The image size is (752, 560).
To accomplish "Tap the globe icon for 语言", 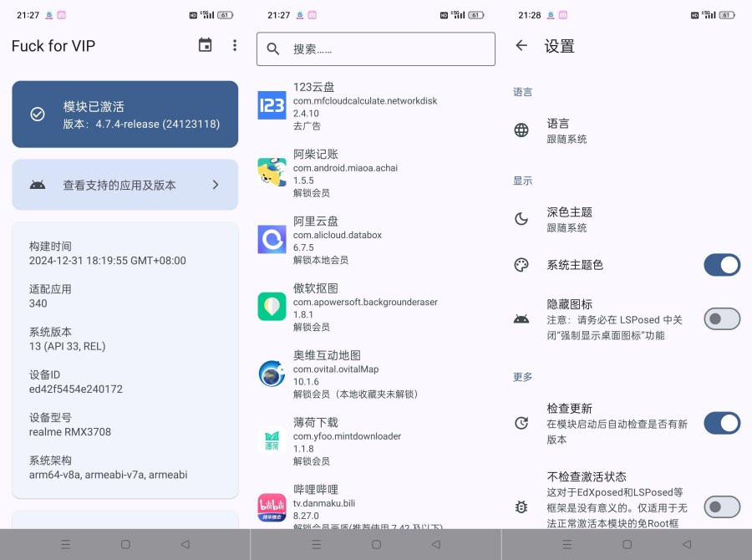I will [x=521, y=130].
